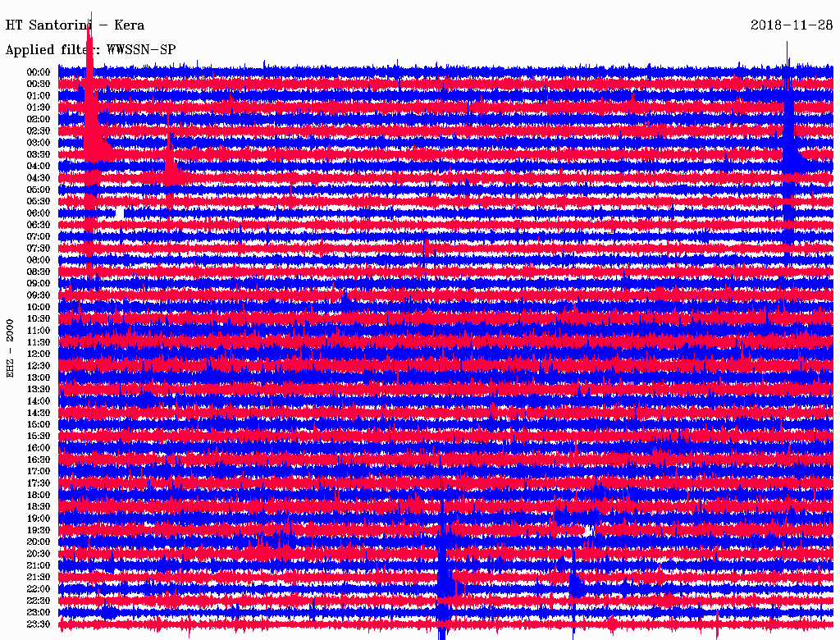The width and height of the screenshot is (840, 640).
Task: Select the 06:00 time label
Action: [39, 213]
